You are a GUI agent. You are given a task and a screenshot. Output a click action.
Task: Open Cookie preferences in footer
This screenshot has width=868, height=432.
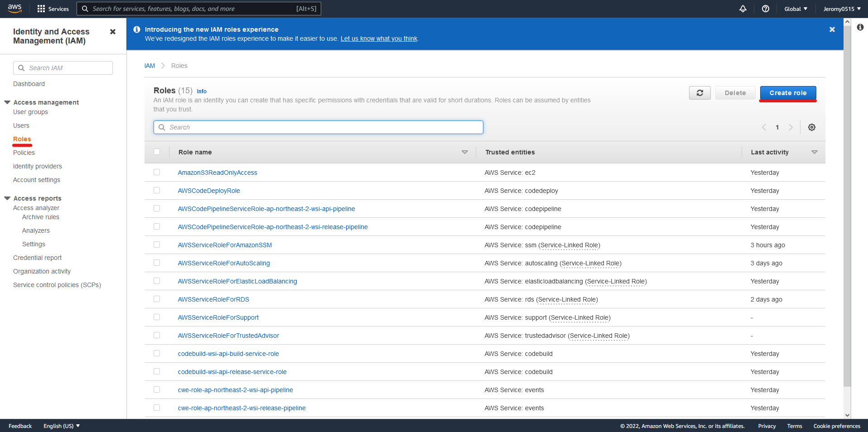click(837, 426)
